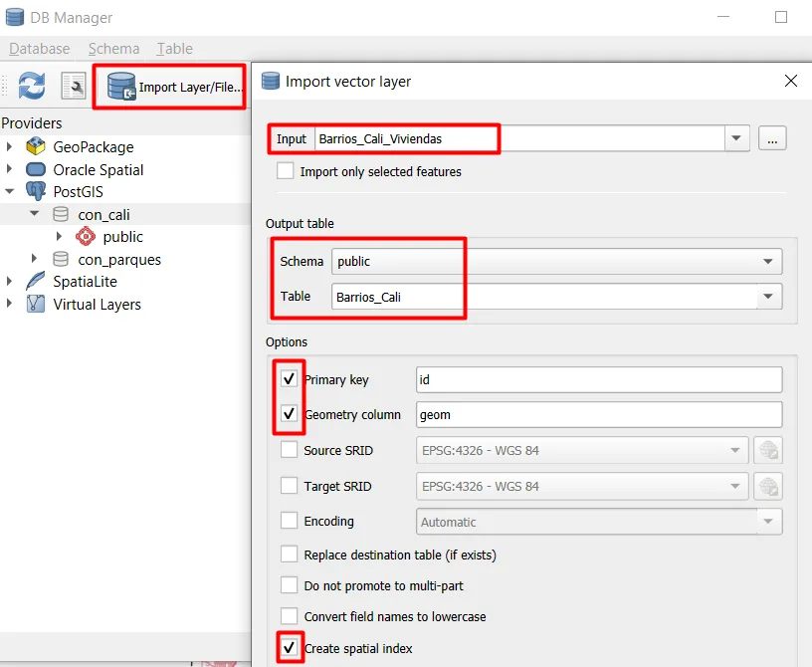Click the browse (...) button next to Input
Viewport: 812px width, 667px height.
tap(772, 138)
